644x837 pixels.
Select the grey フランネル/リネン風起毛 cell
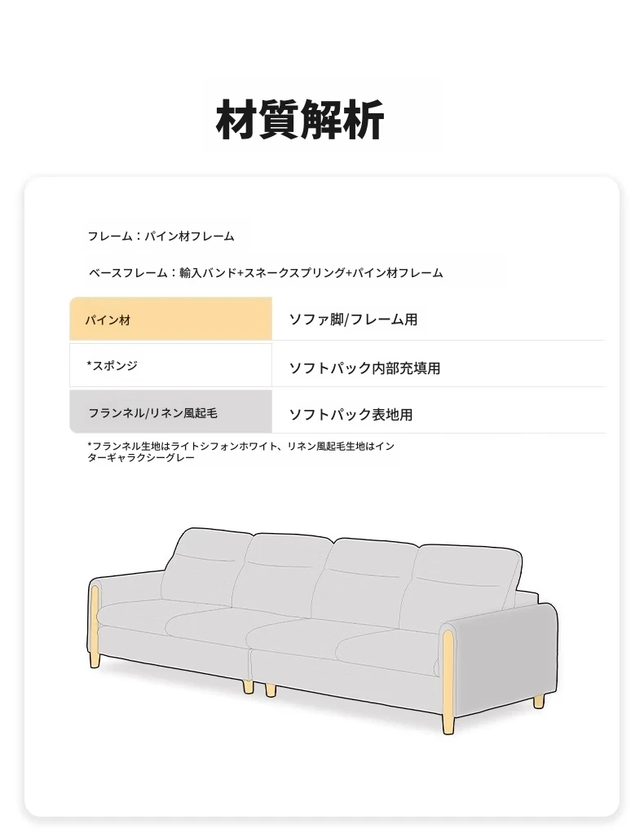click(x=171, y=411)
